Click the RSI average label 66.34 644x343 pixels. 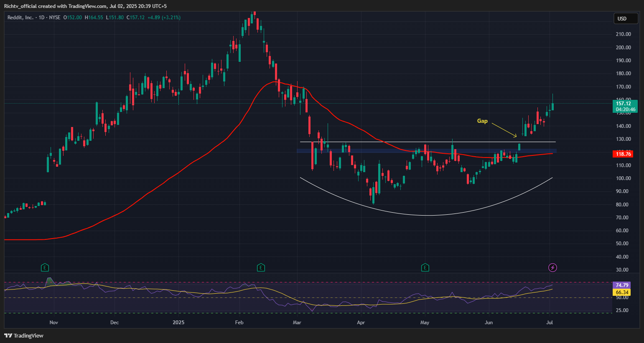621,292
